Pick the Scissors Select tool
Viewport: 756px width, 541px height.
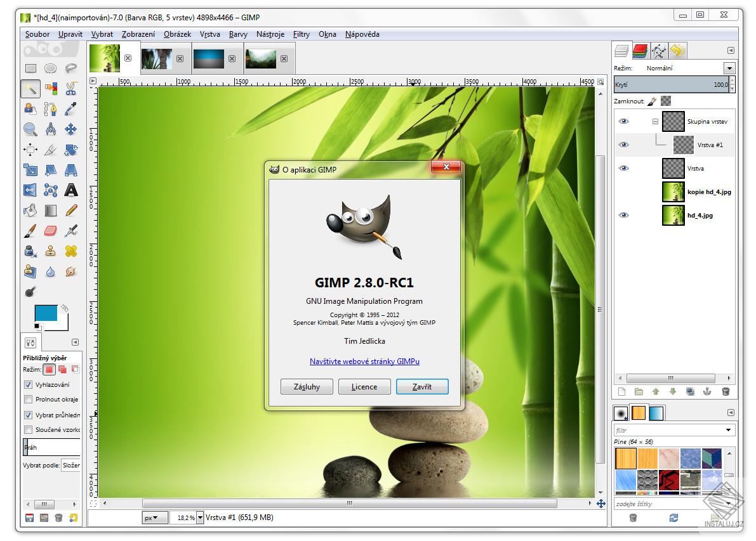71,89
